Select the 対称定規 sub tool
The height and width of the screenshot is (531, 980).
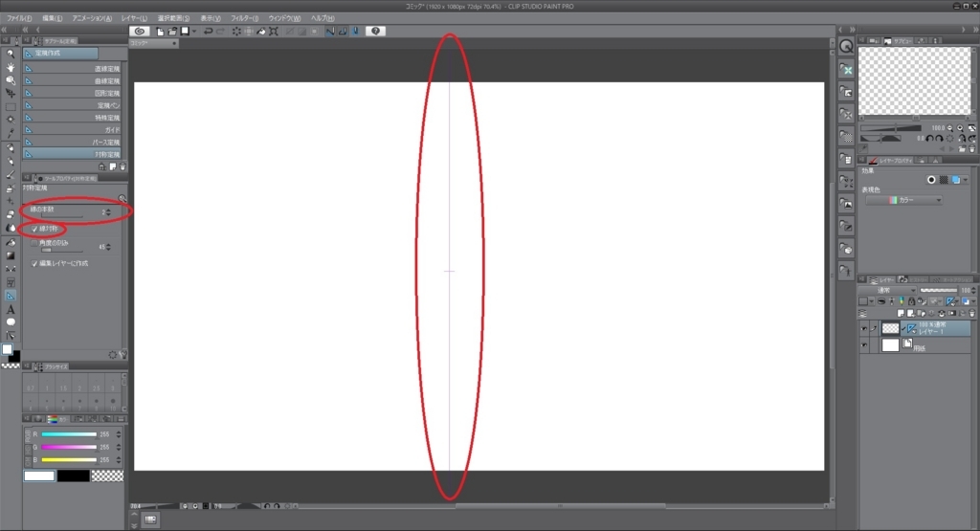pos(73,154)
